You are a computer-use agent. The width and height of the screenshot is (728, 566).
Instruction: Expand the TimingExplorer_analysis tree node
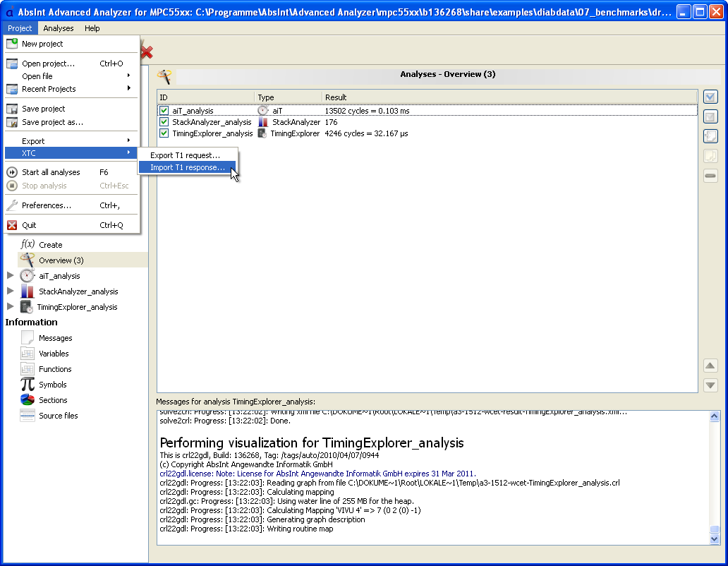coord(10,307)
